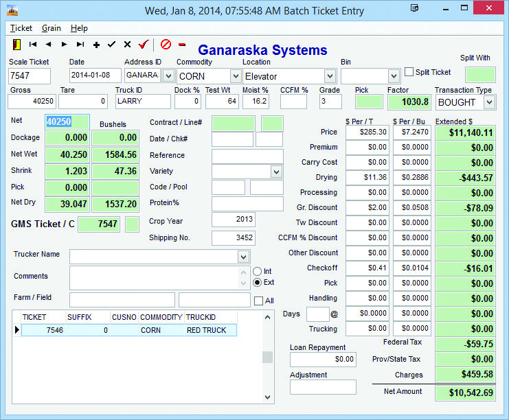
Task: Click the Crop Year field
Action: [233, 220]
